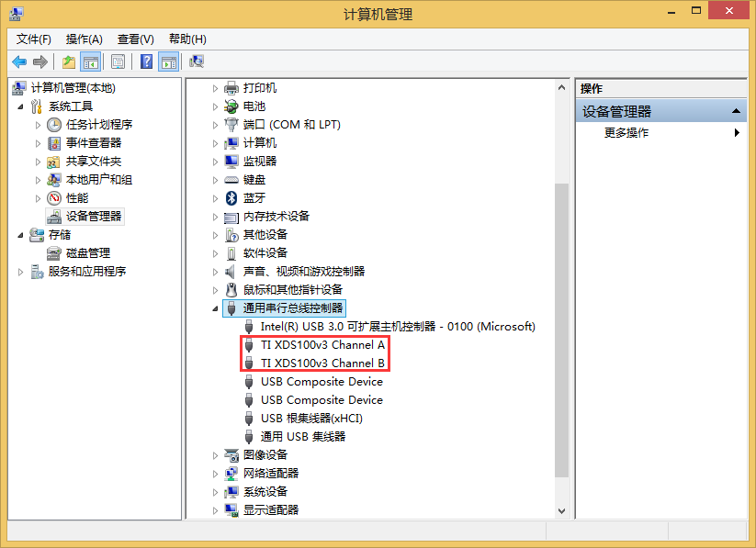Click the blue Help question mark icon
The image size is (756, 548).
(146, 62)
